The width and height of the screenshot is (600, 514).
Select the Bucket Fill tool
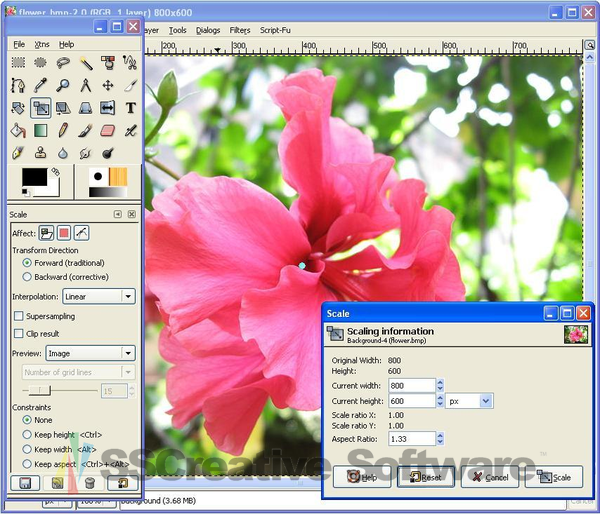tap(18, 131)
